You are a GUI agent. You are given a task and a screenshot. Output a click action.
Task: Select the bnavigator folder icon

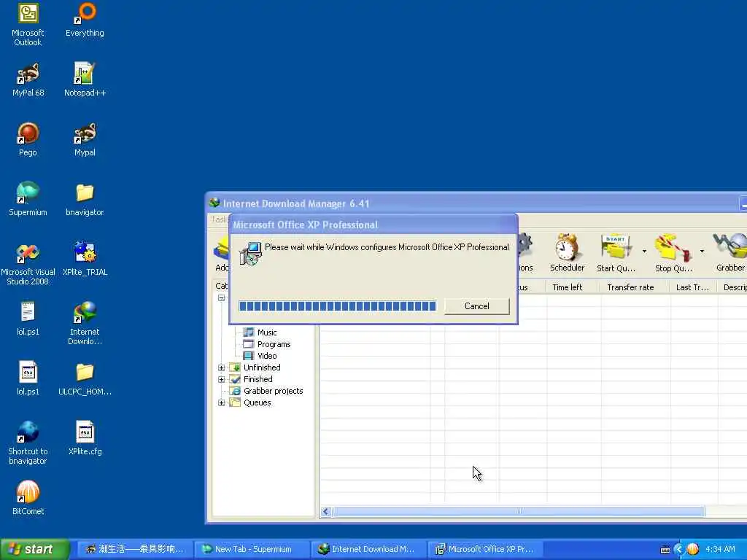[x=85, y=199]
